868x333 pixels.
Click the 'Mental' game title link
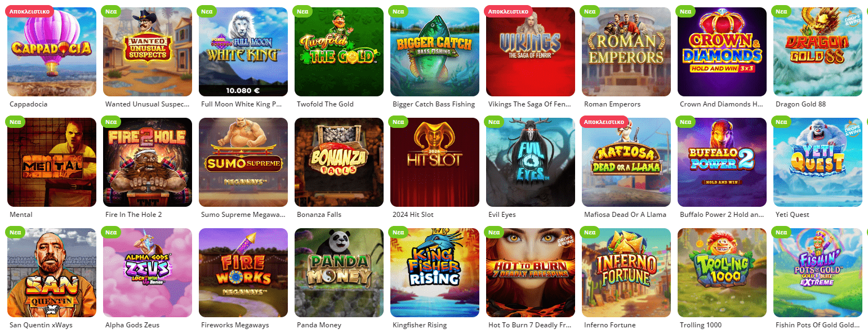pyautogui.click(x=21, y=215)
